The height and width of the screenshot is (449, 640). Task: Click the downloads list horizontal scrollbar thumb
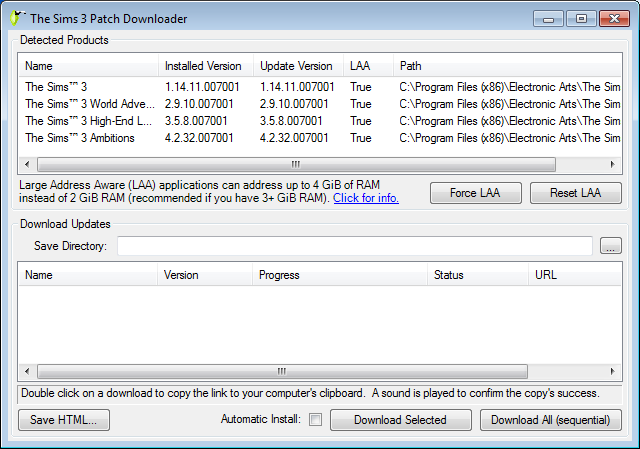tap(282, 371)
